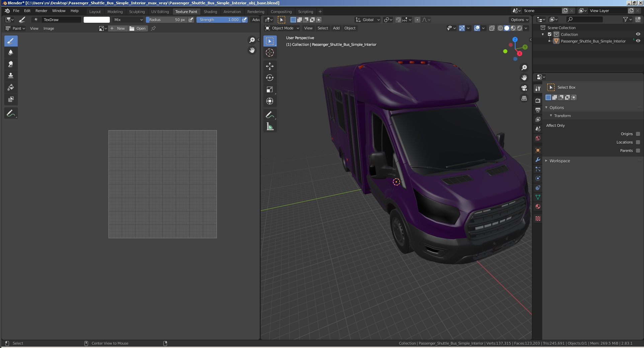
Task: Toggle snapping magnet in viewport header
Action: [x=398, y=20]
